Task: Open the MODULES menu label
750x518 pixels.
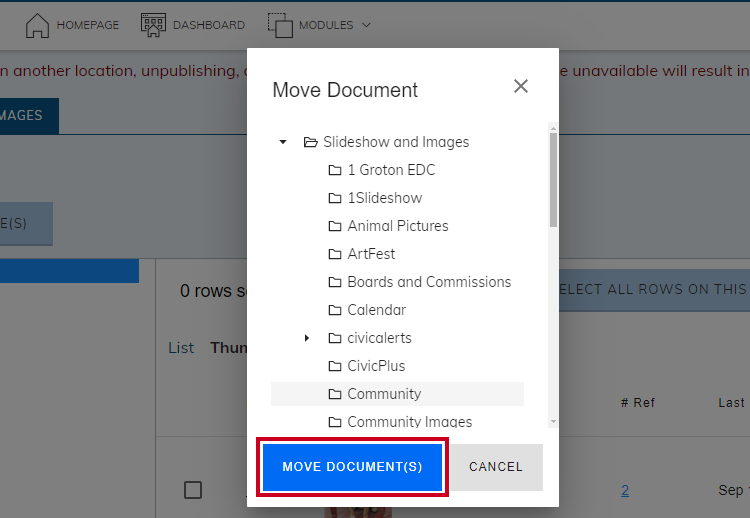Action: click(x=326, y=25)
